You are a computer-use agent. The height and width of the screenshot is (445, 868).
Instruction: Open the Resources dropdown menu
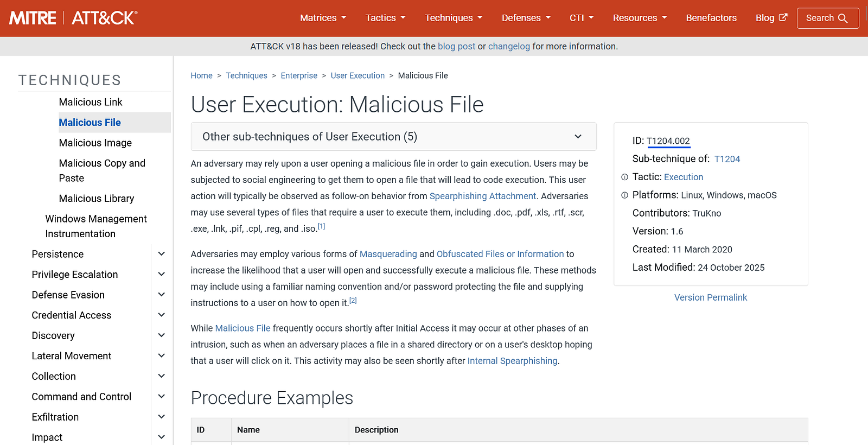(x=640, y=18)
